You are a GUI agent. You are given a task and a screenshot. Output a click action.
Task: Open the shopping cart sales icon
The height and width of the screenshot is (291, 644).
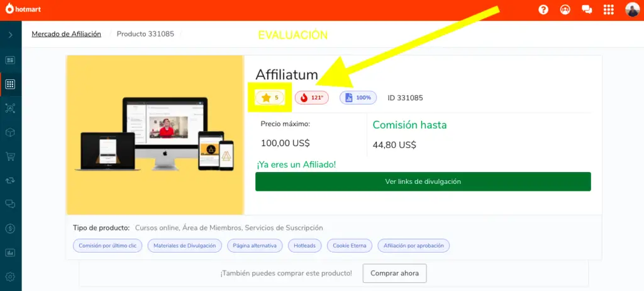(10, 156)
